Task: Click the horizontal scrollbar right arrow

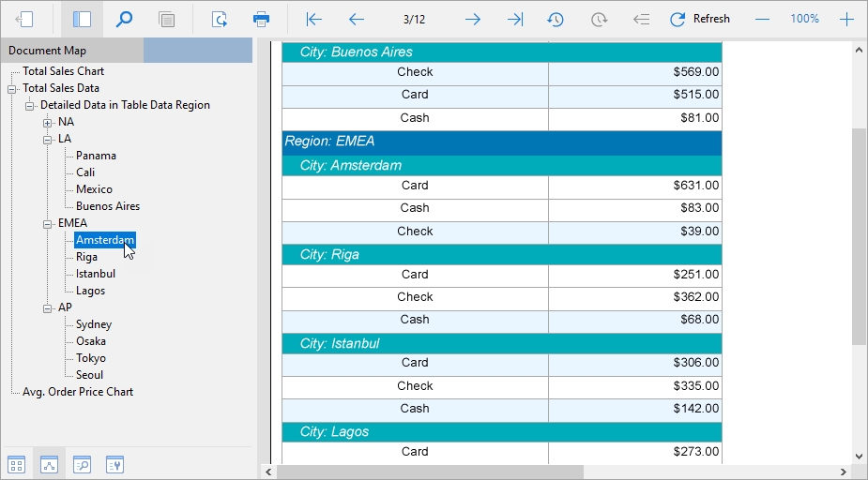Action: [844, 472]
